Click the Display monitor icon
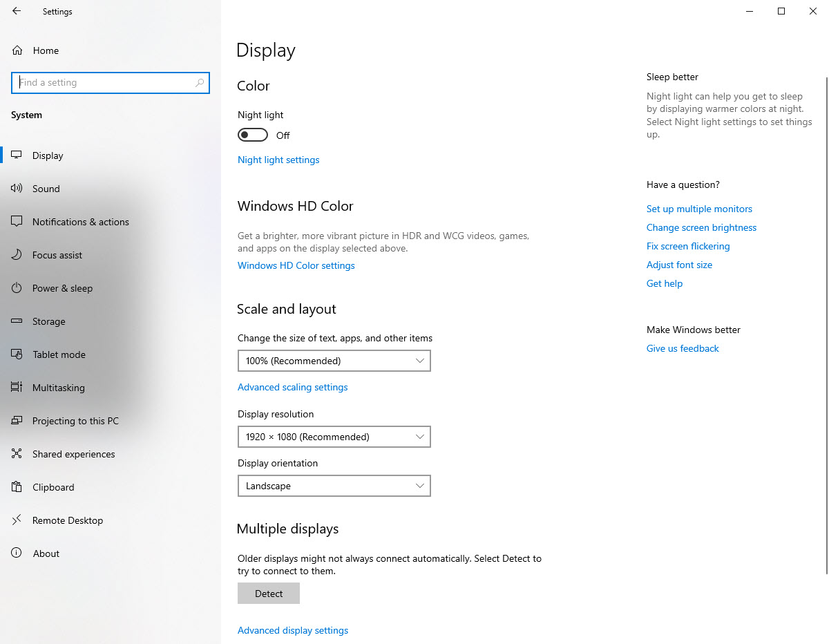The width and height of the screenshot is (829, 644). 17,155
